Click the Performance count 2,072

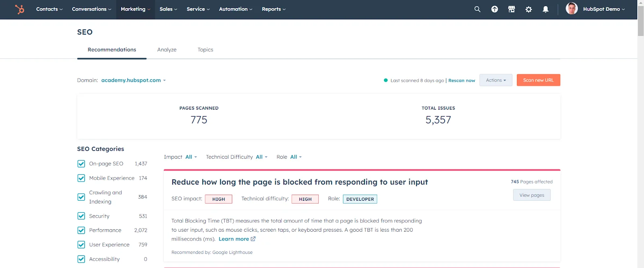[141, 230]
